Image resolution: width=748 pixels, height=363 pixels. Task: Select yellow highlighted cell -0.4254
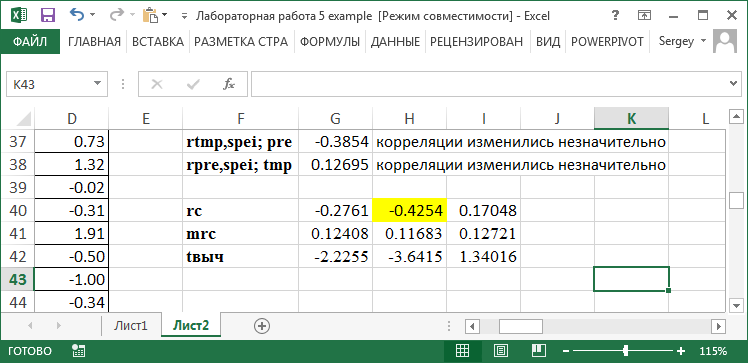[x=409, y=210]
